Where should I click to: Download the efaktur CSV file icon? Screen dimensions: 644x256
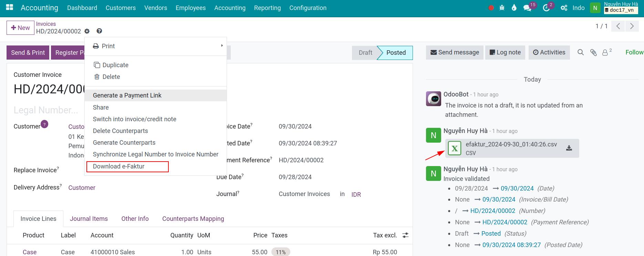point(569,148)
